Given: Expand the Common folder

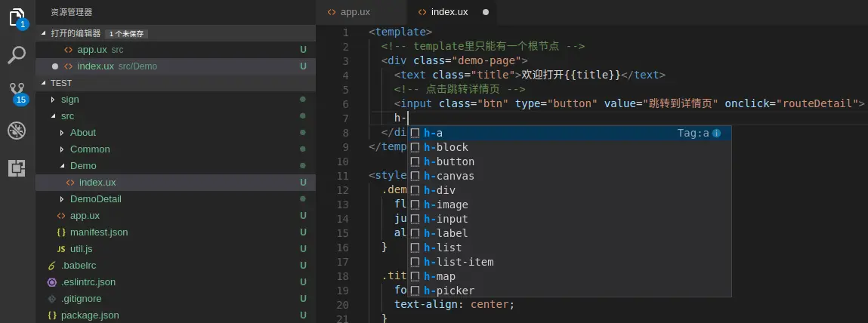Looking at the screenshot, I should (62, 149).
